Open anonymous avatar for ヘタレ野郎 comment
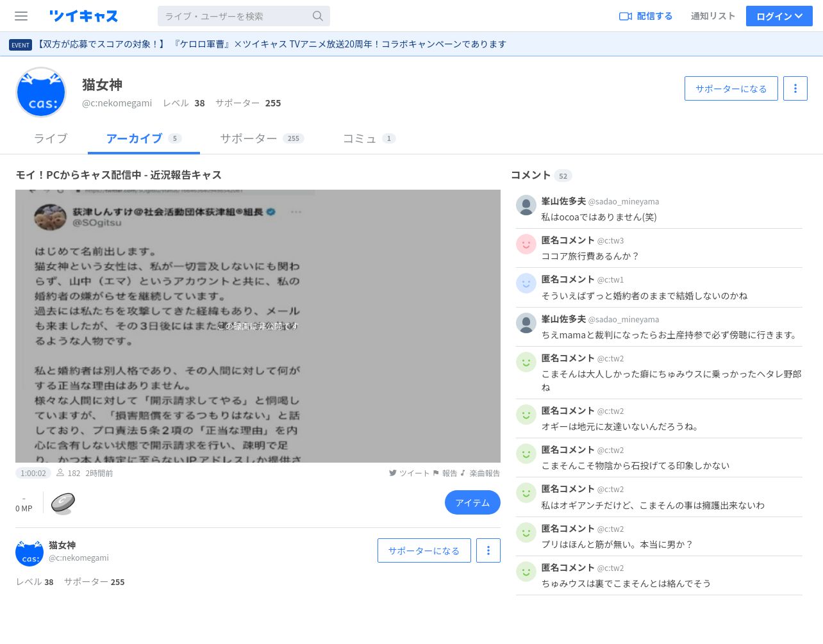 pyautogui.click(x=526, y=362)
